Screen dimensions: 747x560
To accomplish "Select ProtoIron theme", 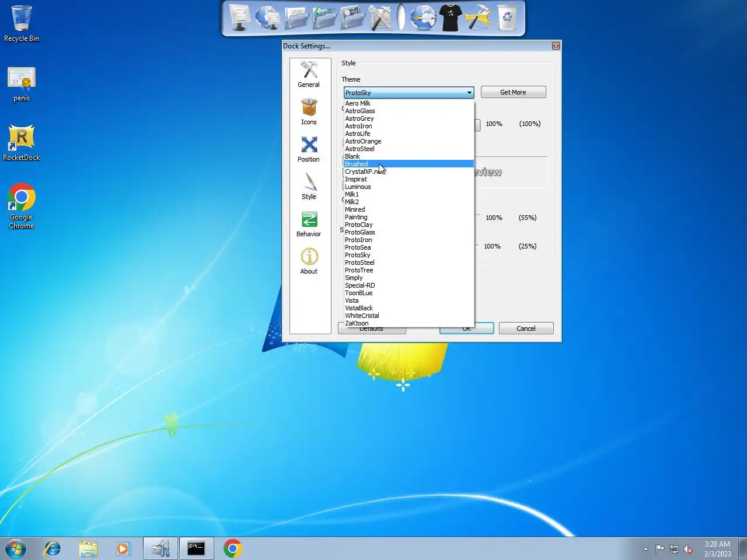I will 409,240.
